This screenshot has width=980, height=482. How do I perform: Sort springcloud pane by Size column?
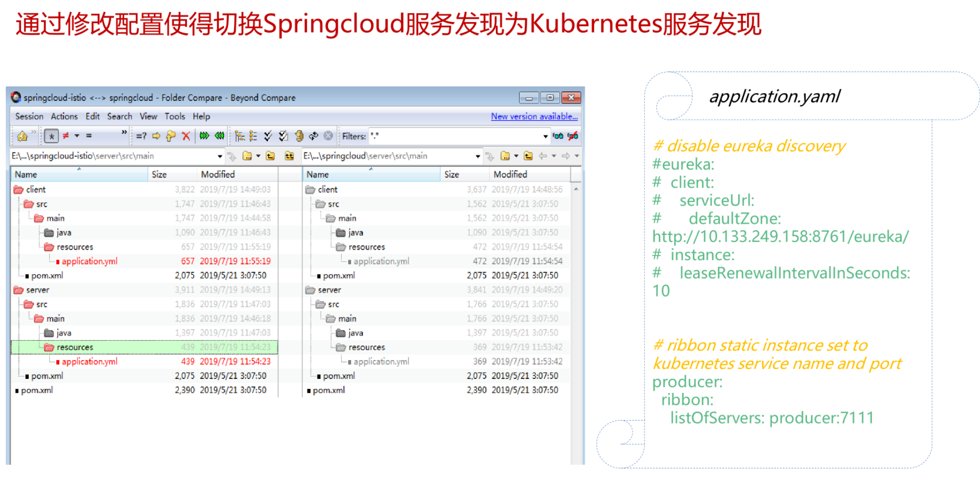coord(465,175)
